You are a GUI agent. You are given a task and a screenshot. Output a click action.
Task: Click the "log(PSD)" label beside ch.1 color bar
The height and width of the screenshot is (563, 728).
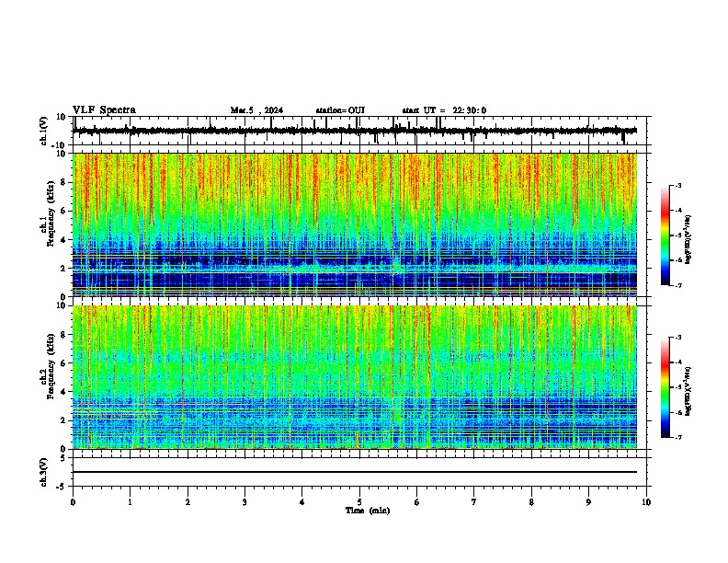(x=688, y=239)
